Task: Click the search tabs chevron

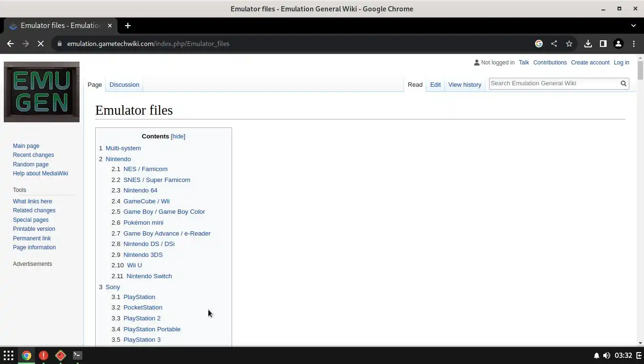Action: pos(634,26)
